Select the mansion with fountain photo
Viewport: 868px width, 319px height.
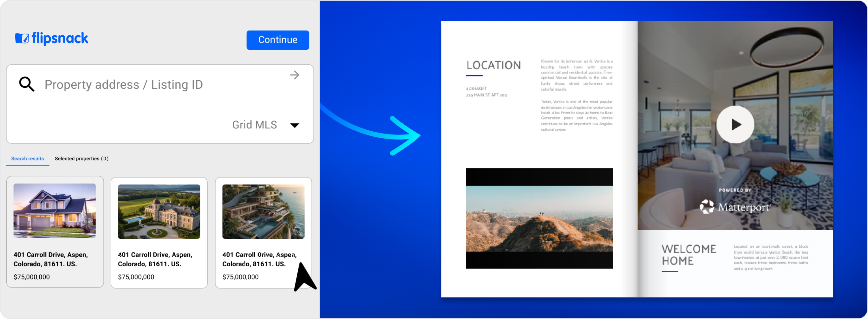pyautogui.click(x=159, y=212)
